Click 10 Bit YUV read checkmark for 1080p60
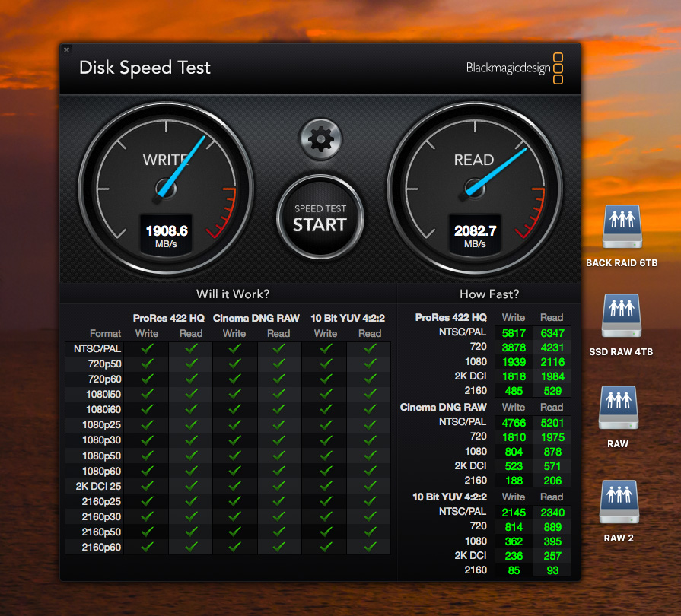Image resolution: width=681 pixels, height=616 pixels. 370,471
